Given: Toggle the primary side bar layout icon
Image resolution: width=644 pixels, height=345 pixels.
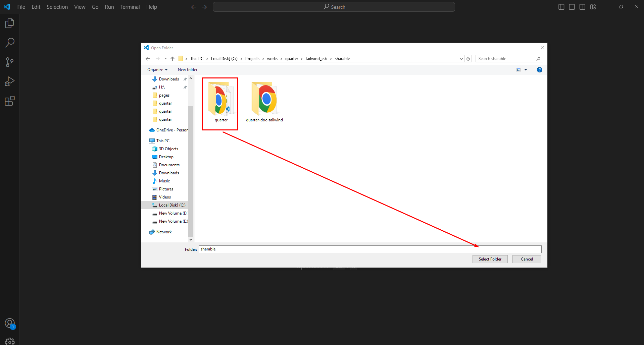Looking at the screenshot, I should click(561, 7).
